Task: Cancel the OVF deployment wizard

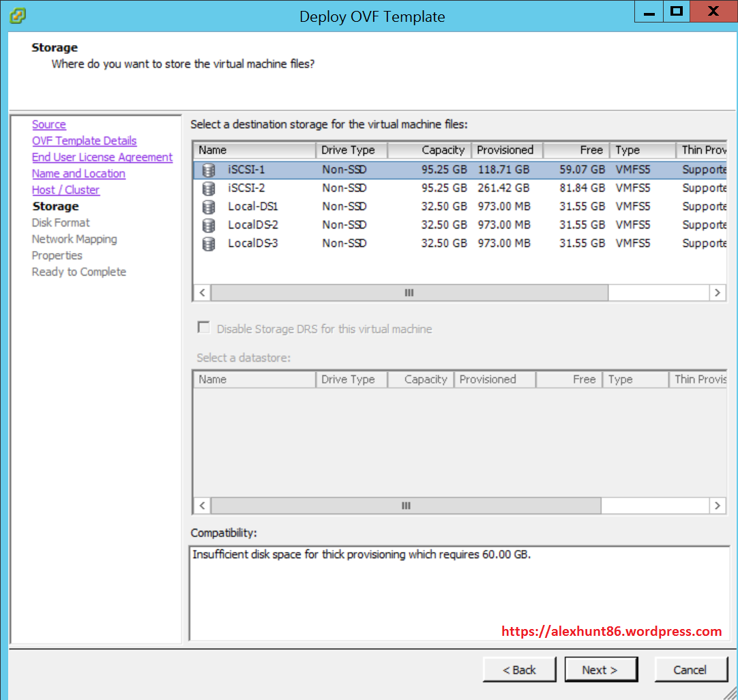Action: coord(690,670)
